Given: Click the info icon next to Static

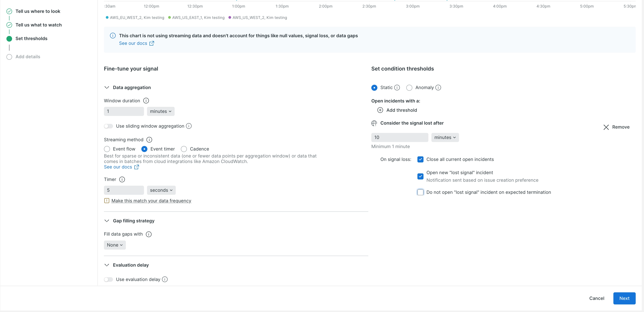Looking at the screenshot, I should pyautogui.click(x=397, y=88).
